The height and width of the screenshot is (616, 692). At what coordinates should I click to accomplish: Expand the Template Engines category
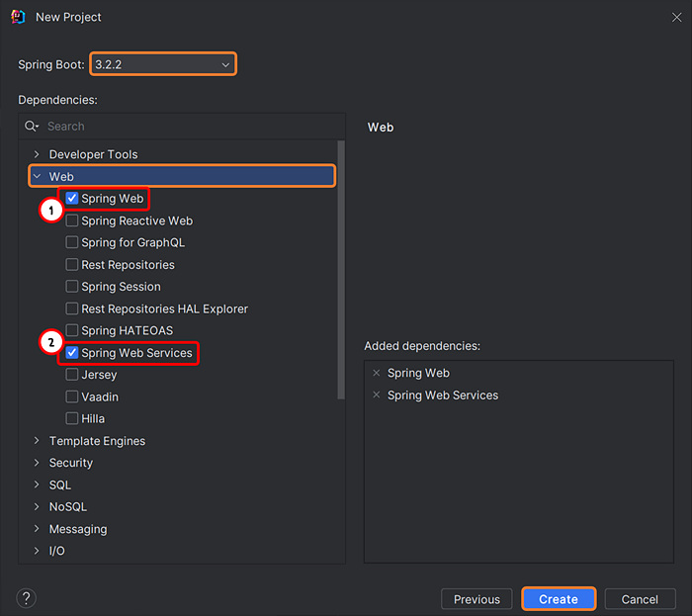tap(37, 440)
